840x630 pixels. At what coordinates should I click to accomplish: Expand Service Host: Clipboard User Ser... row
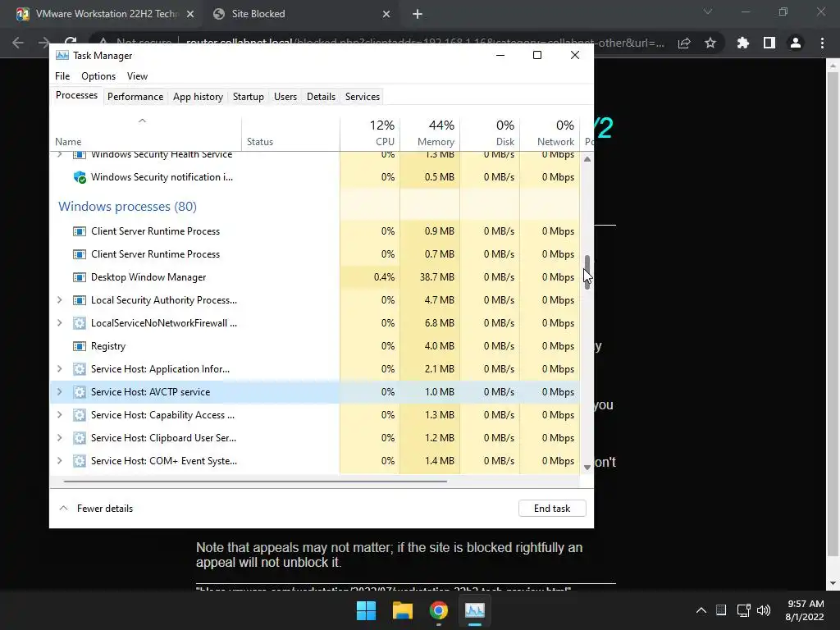[x=59, y=438]
